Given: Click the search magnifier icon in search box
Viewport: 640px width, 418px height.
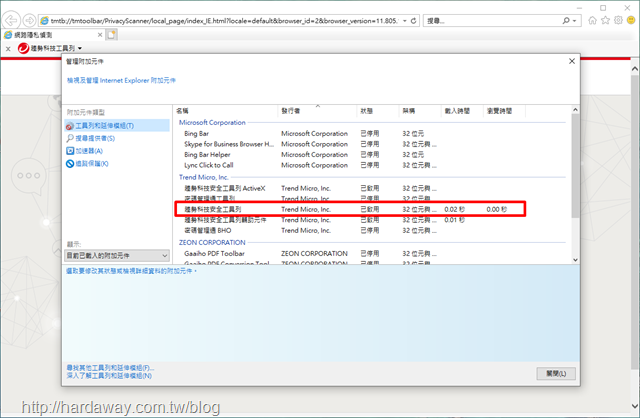Looking at the screenshot, I should point(566,20).
